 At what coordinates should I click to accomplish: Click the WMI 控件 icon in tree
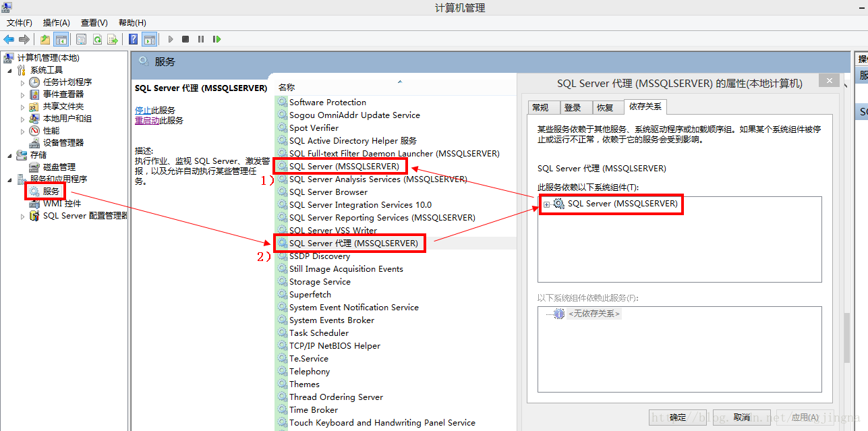point(35,204)
